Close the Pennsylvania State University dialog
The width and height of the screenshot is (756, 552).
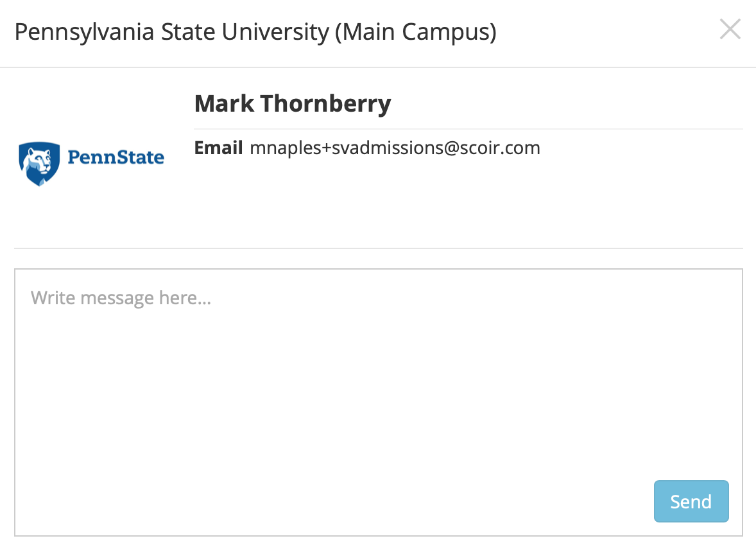(x=730, y=30)
